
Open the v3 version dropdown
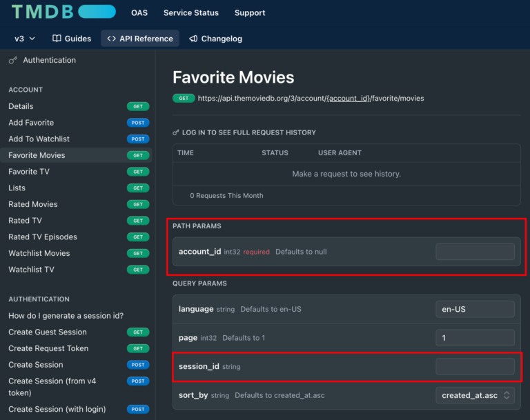coord(25,39)
